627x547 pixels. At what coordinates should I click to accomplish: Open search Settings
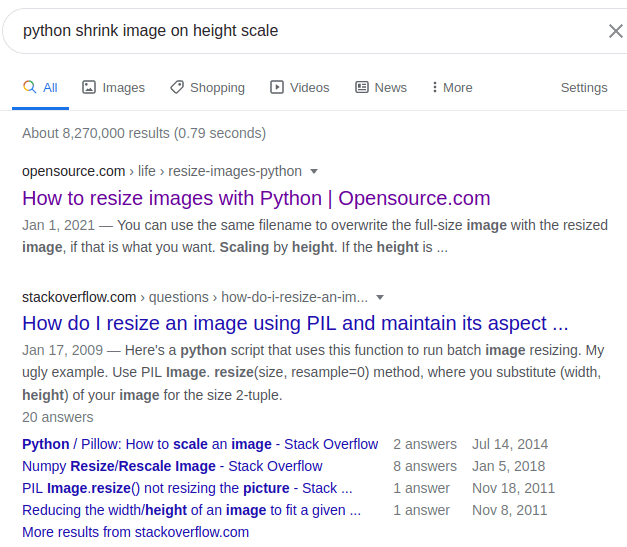click(x=584, y=88)
